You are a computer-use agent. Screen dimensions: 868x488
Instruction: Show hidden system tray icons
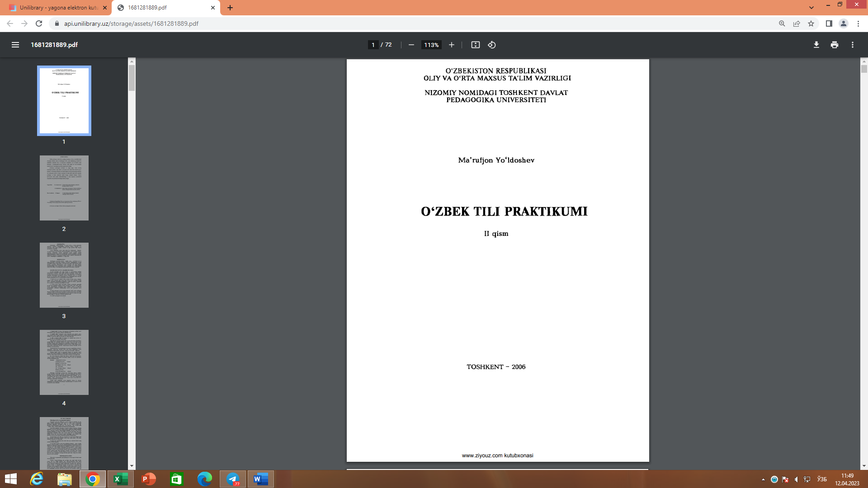pyautogui.click(x=763, y=479)
